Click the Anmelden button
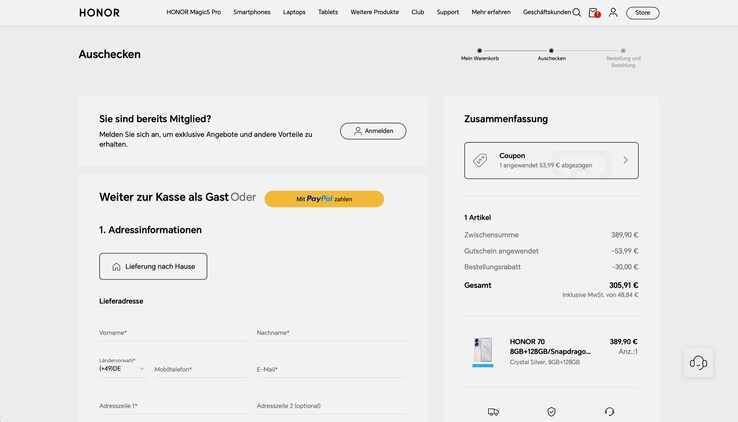738x422 pixels. coord(373,131)
